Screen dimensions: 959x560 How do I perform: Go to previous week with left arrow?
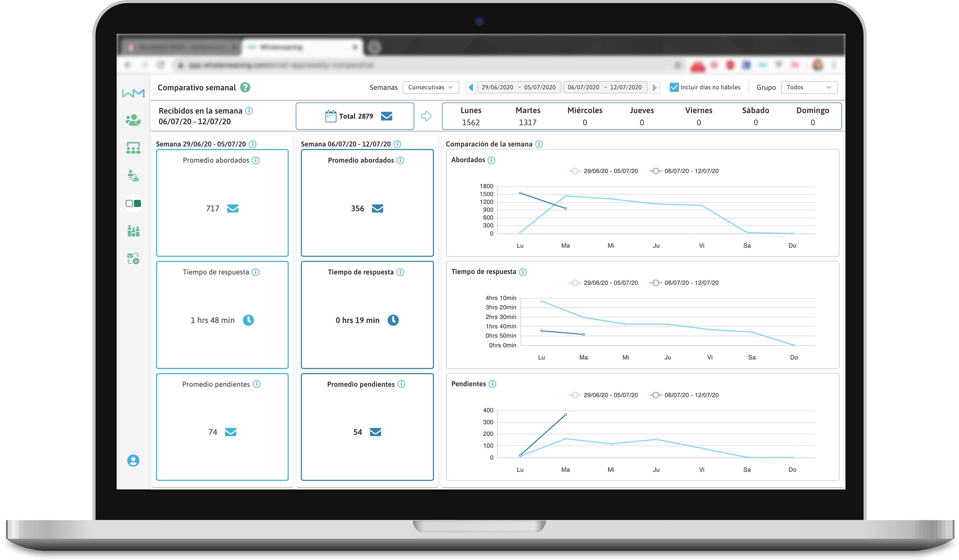click(471, 88)
